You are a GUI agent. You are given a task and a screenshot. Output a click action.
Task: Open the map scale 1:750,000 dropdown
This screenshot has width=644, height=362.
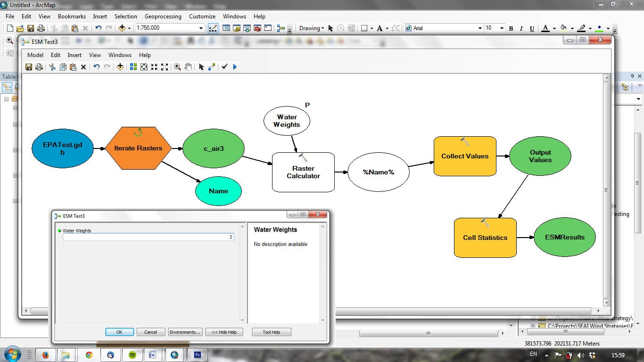(x=201, y=28)
